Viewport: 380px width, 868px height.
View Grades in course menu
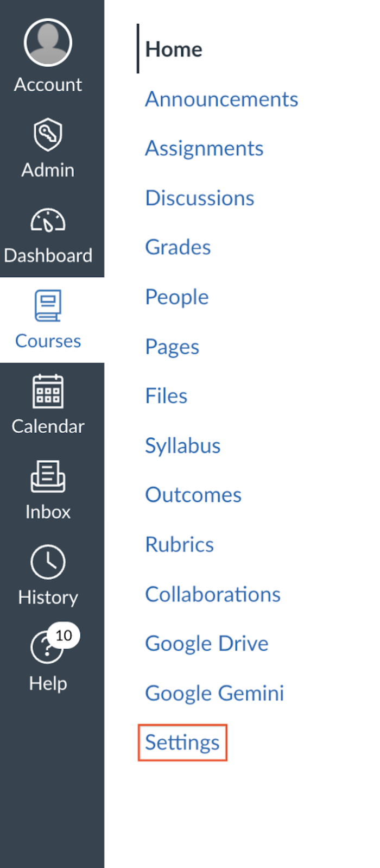178,248
